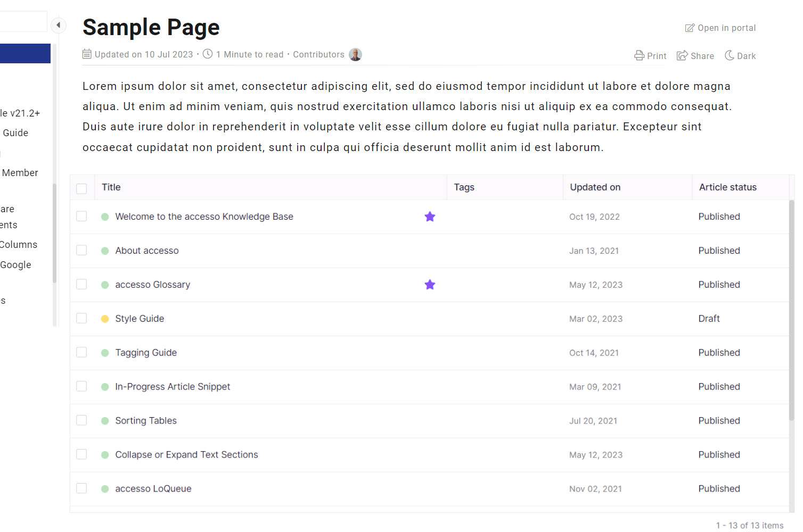Switch to Dark mode

740,56
